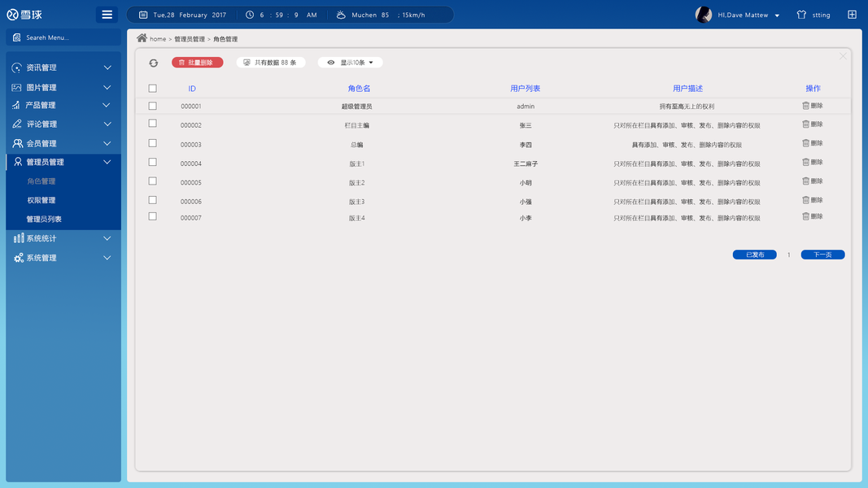868x488 pixels.
Task: Click the 共有数据 88 条 badge
Action: point(271,63)
